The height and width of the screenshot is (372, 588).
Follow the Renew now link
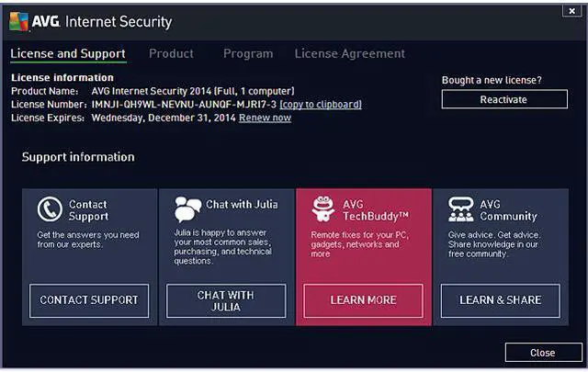point(265,118)
